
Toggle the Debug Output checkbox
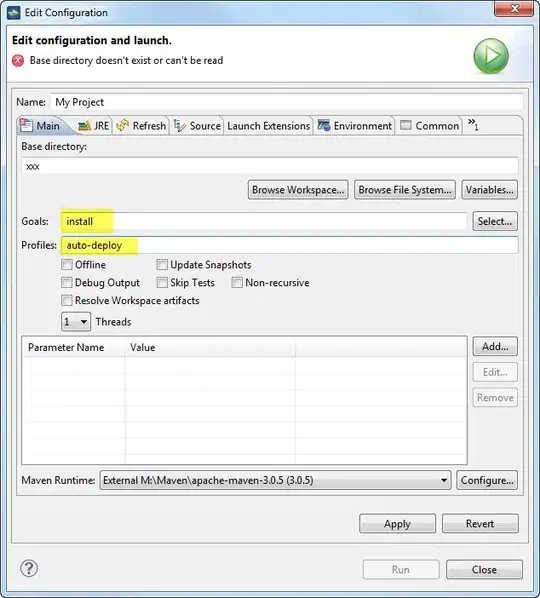[67, 282]
